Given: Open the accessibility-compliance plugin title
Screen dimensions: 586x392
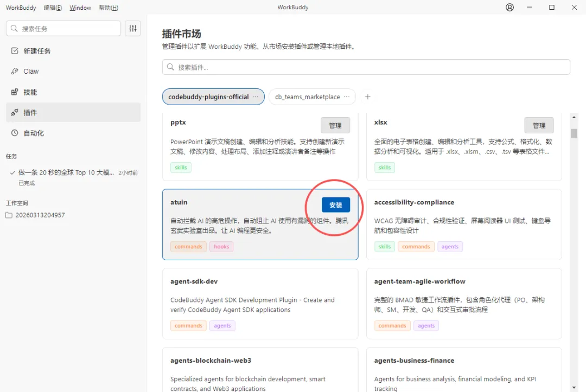Looking at the screenshot, I should [x=414, y=202].
